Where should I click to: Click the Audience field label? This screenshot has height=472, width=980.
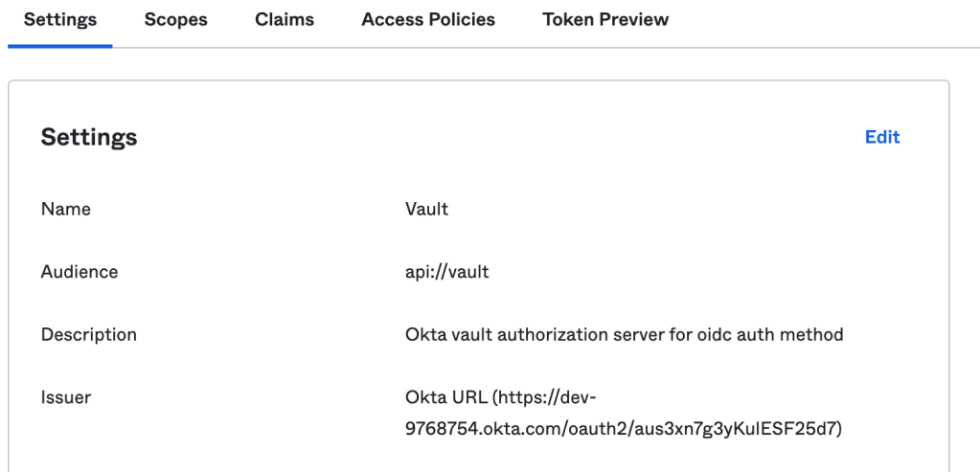80,272
